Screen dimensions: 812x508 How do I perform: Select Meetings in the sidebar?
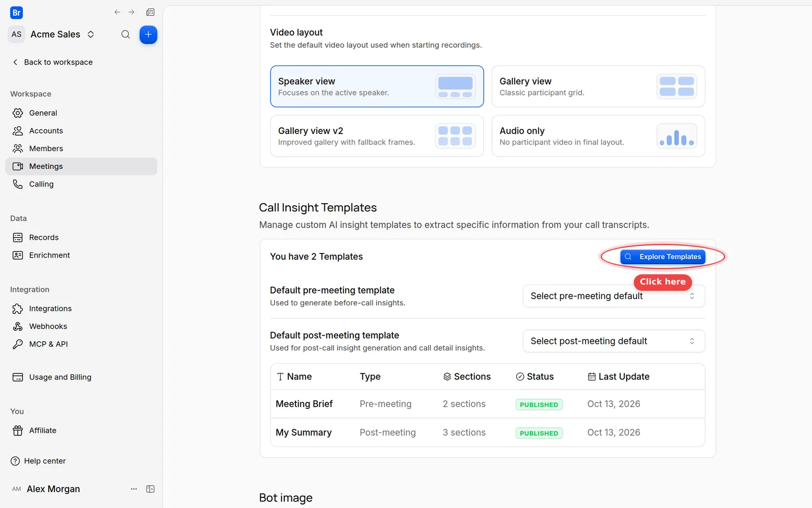tap(81, 166)
